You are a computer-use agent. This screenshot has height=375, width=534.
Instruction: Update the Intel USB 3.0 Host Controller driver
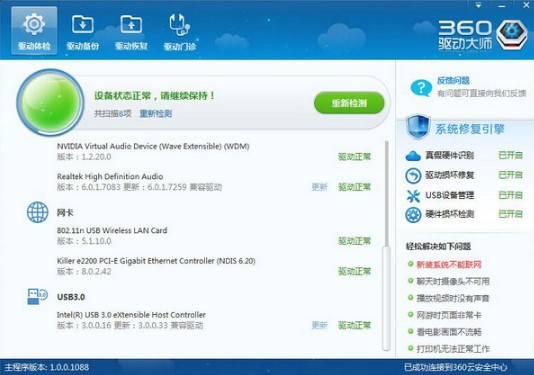coord(319,325)
